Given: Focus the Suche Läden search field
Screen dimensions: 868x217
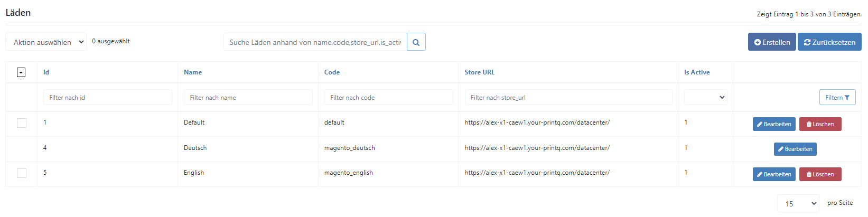Looking at the screenshot, I should (x=315, y=42).
